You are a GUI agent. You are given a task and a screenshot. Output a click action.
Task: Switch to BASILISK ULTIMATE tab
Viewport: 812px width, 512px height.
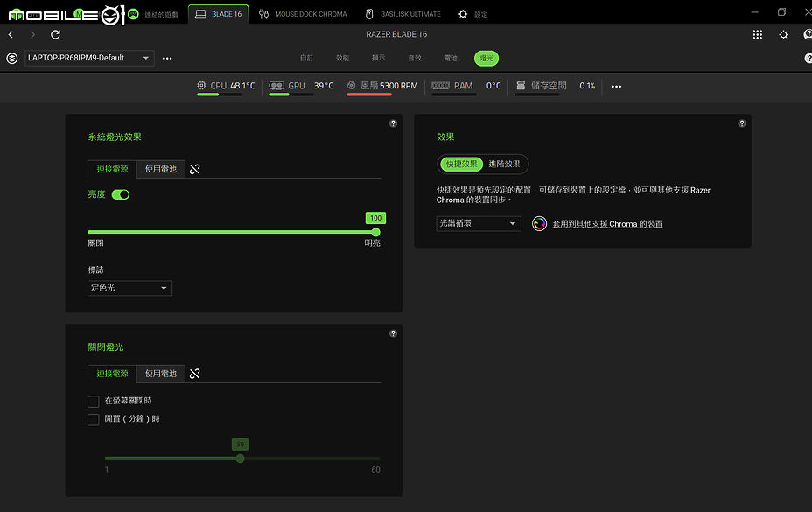[402, 14]
